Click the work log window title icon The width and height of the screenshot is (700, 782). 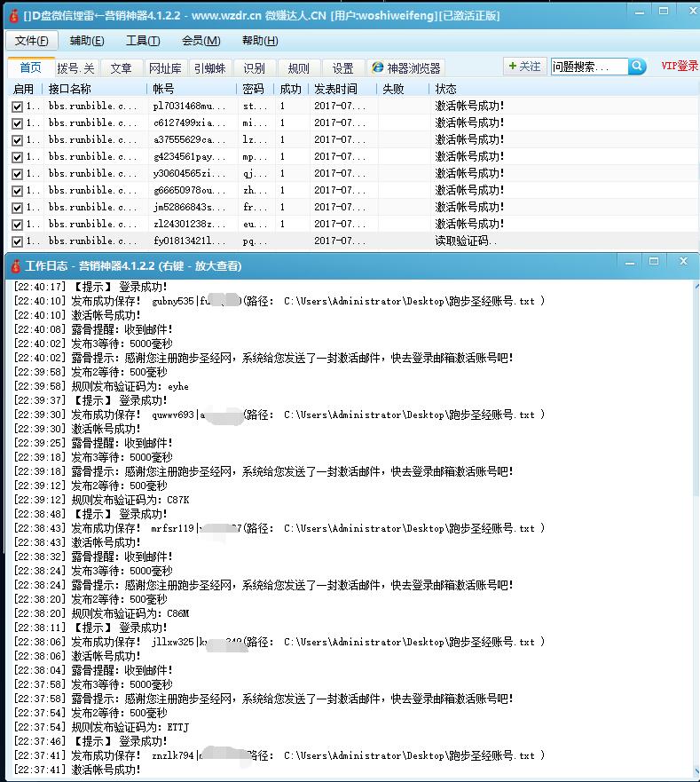(16, 265)
